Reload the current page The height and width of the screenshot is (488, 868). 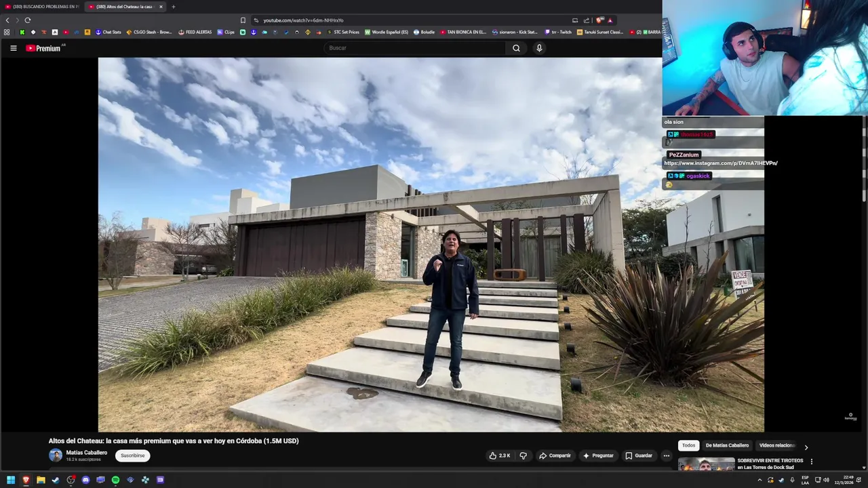tap(28, 20)
